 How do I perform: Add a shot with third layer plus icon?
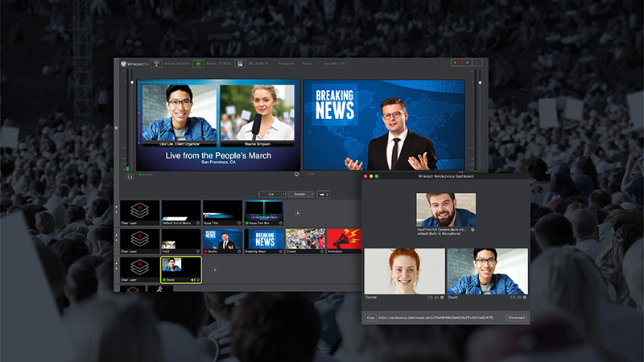[x=214, y=269]
